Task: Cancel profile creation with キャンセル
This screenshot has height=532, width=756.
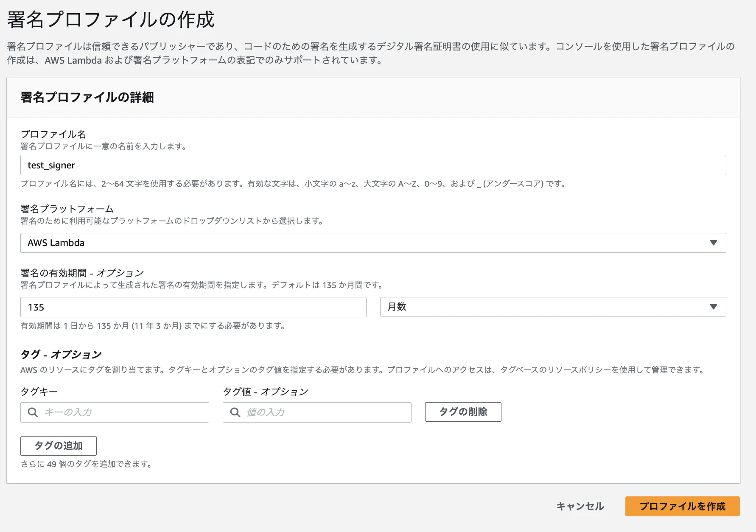Action: (x=580, y=506)
